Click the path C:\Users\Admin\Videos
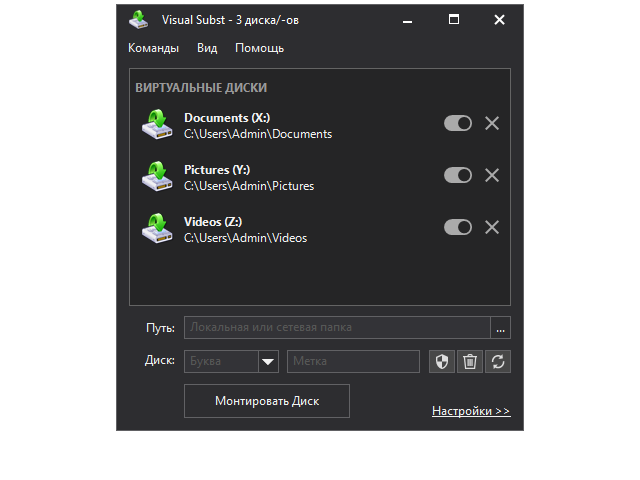 click(245, 238)
